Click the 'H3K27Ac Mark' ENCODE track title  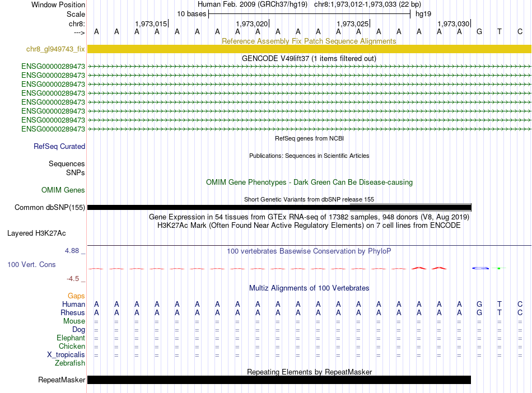pos(309,226)
